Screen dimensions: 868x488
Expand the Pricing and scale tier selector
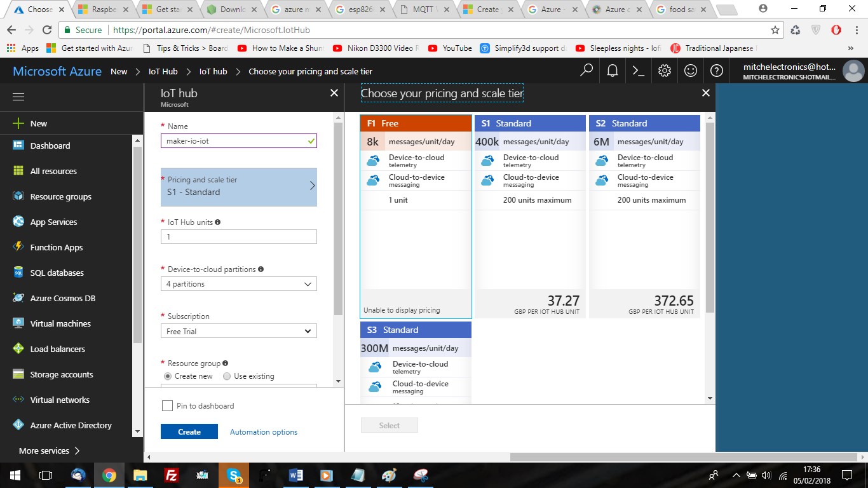(x=238, y=186)
